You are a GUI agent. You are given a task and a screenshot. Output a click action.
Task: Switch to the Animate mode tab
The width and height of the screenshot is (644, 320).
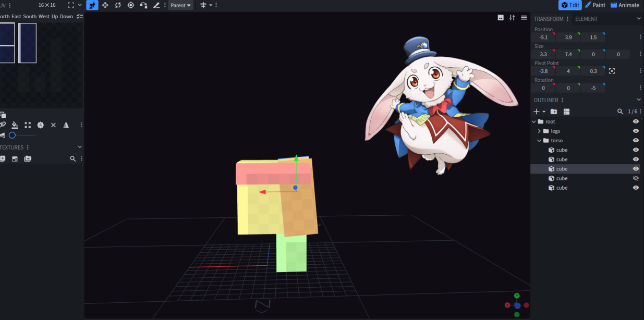(x=625, y=5)
